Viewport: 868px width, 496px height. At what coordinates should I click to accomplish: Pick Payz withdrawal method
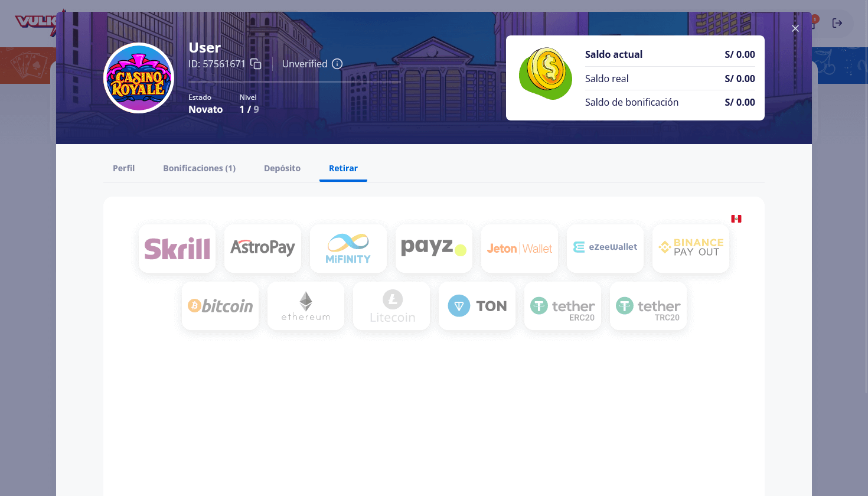tap(434, 249)
